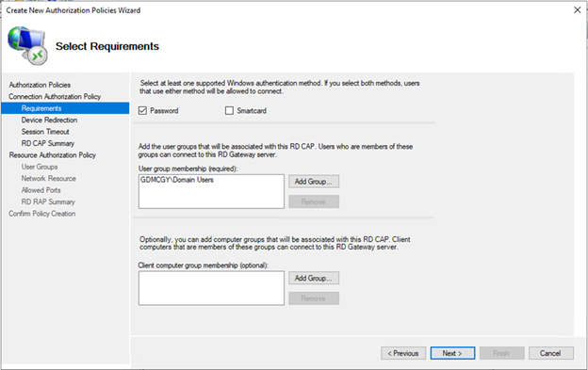Screen dimensions: 588x370
Task: Click Authorization Policies in the sidebar
Action: pos(40,85)
